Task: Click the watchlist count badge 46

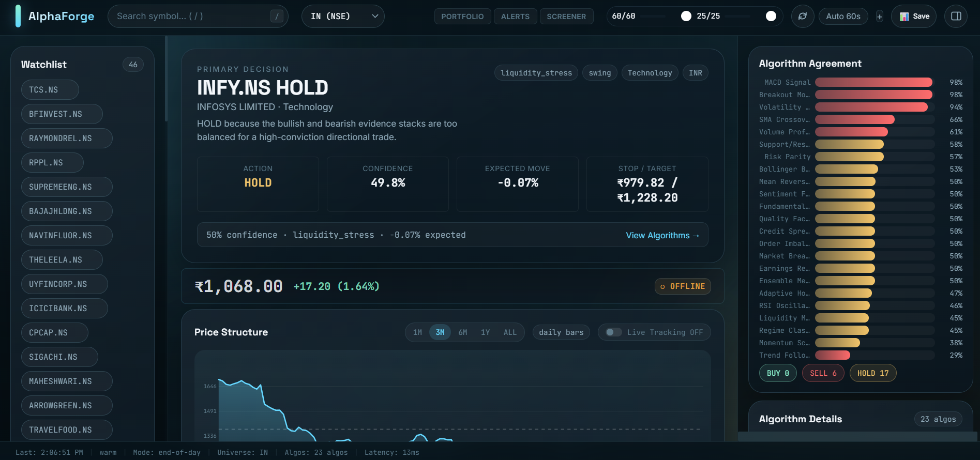Action: click(133, 65)
